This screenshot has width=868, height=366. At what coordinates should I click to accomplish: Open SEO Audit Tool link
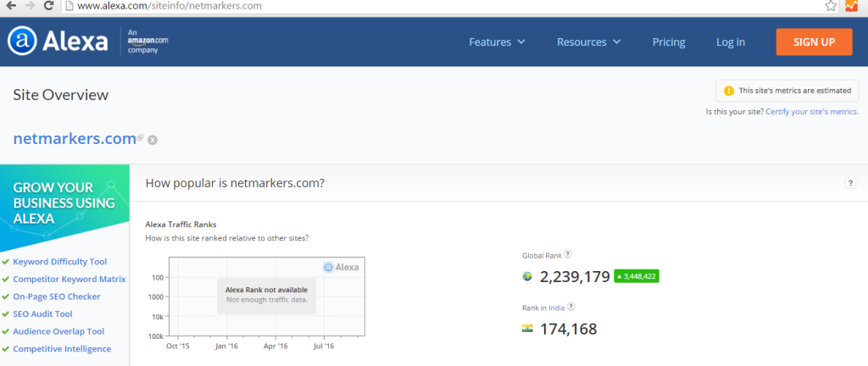pyautogui.click(x=42, y=314)
